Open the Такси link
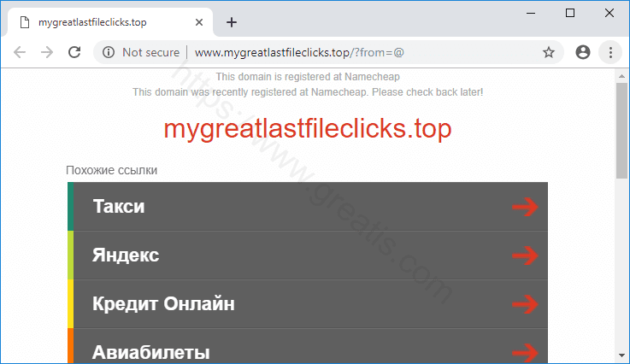The height and width of the screenshot is (364, 630). 308,207
